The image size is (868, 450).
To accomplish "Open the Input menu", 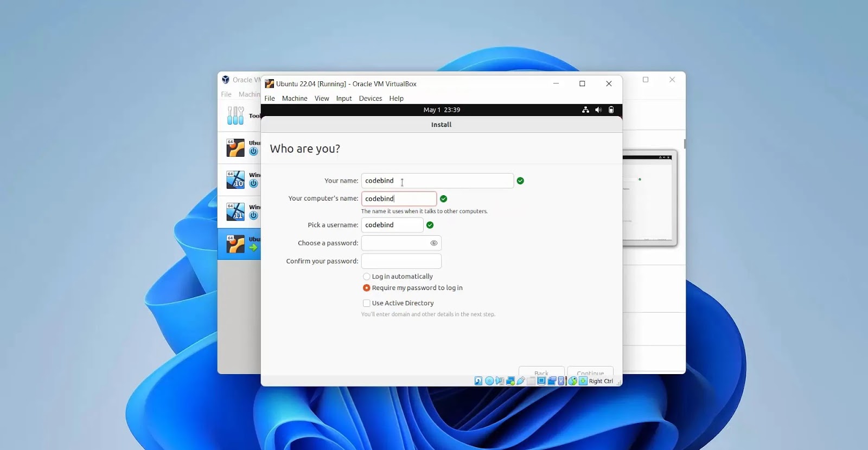I will click(344, 98).
